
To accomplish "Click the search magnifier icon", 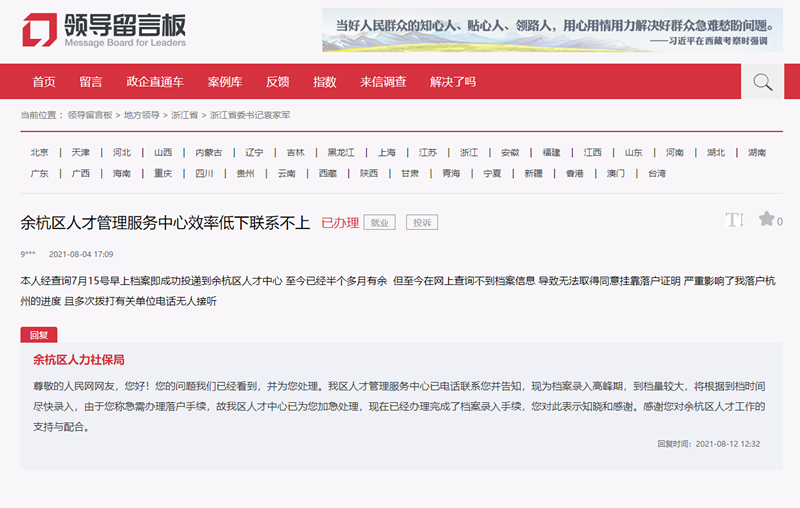I will tap(762, 82).
